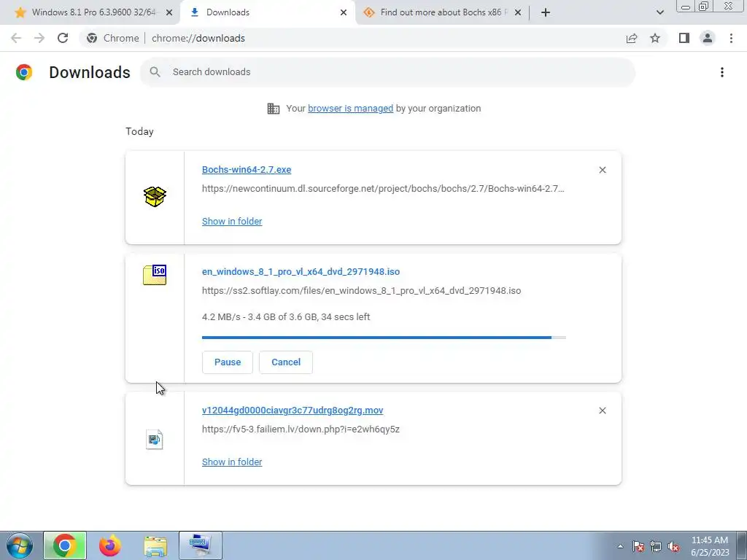Image resolution: width=747 pixels, height=560 pixels.
Task: Open File Explorer from the taskbar
Action: (155, 545)
